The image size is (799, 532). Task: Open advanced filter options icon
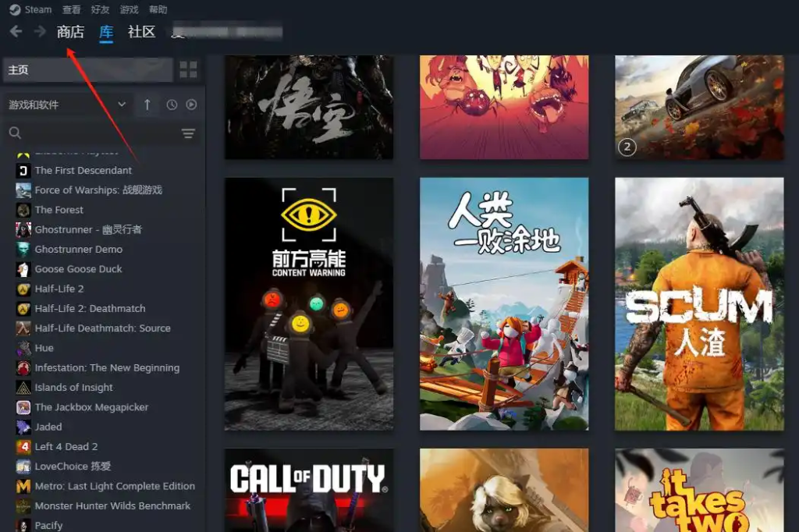pyautogui.click(x=188, y=133)
